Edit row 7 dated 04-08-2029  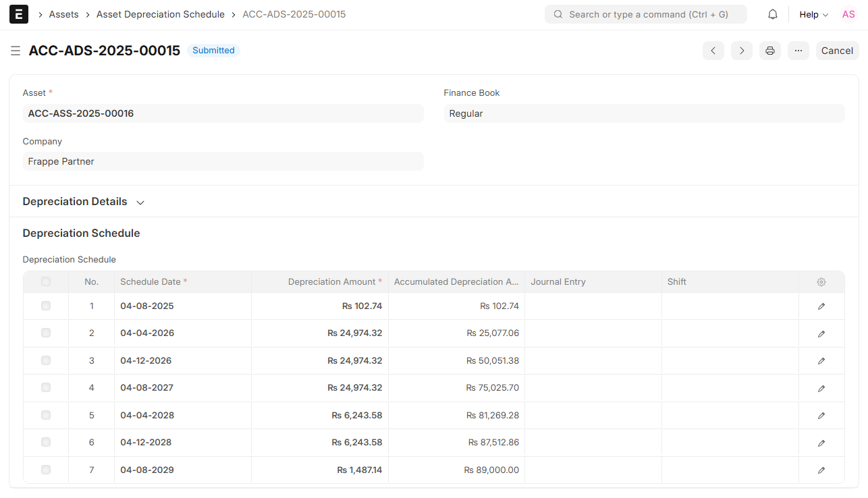click(821, 470)
